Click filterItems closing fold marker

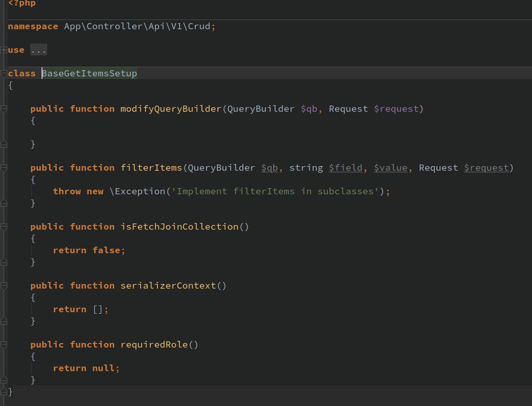click(4, 203)
